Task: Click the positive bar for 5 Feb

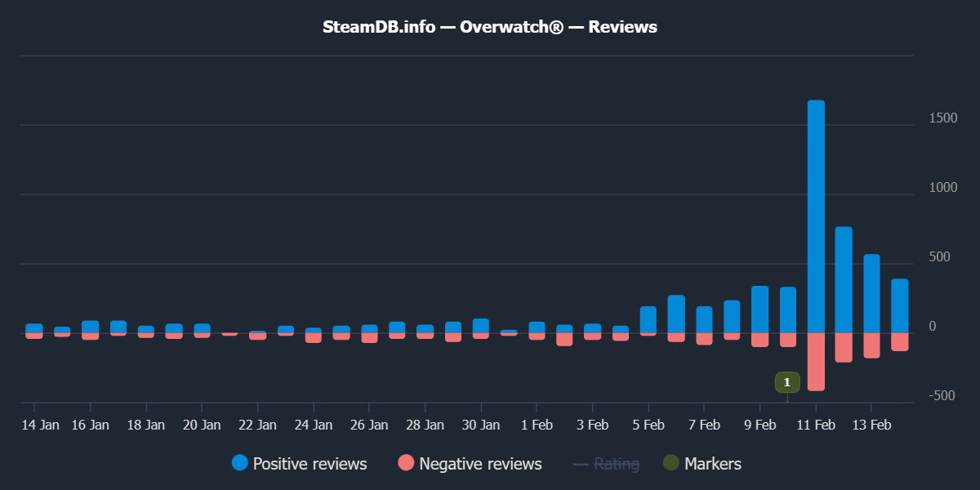Action: pyautogui.click(x=648, y=319)
